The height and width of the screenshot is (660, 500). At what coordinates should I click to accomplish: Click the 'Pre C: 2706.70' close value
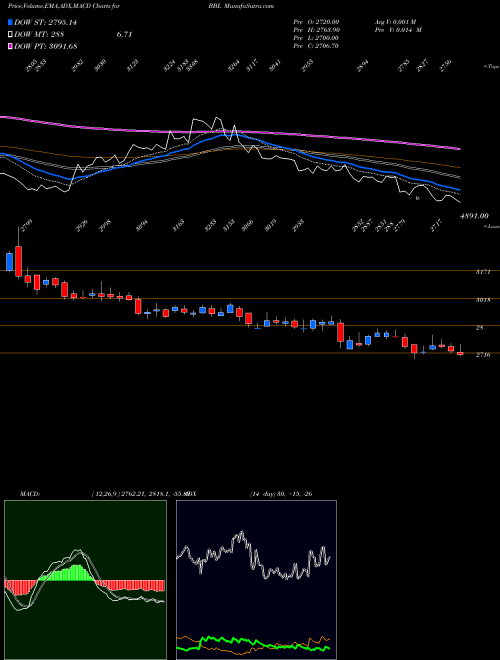316,46
